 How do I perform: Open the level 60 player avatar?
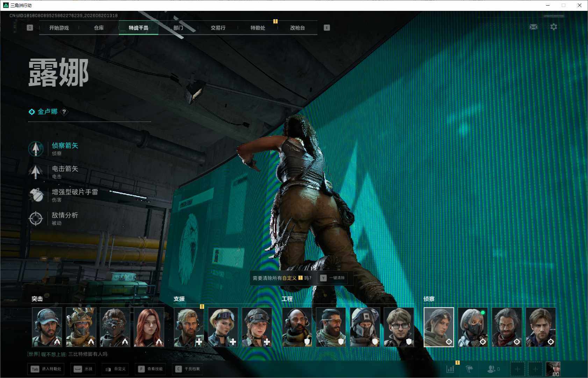(x=553, y=369)
